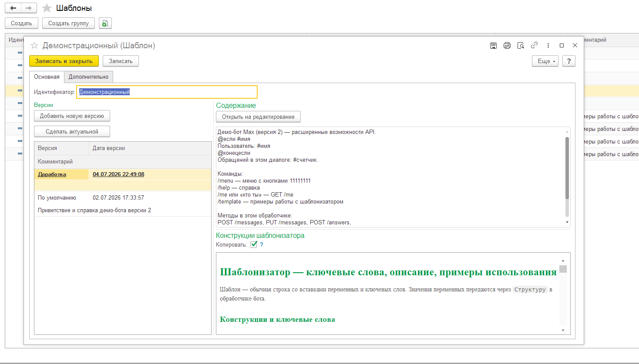
Task: Click the Записать и закрыть button
Action: pyautogui.click(x=64, y=61)
